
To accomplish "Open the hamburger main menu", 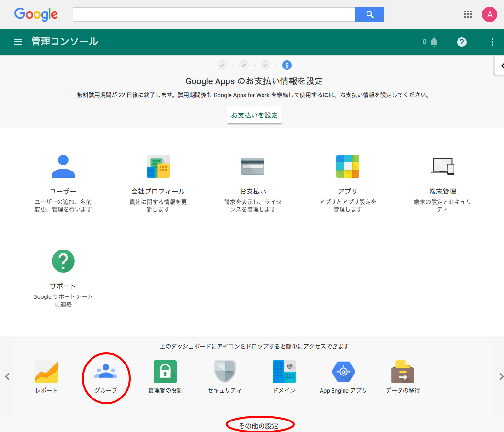I will tap(18, 42).
